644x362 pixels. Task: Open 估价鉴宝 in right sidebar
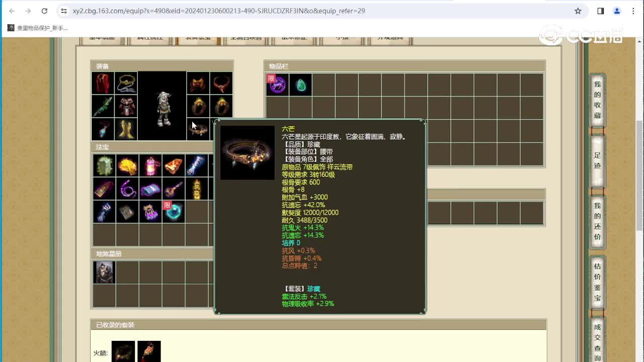[597, 282]
